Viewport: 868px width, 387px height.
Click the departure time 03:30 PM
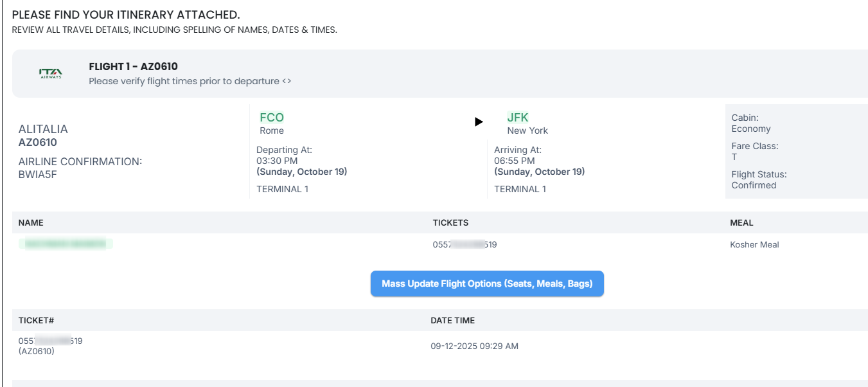click(x=277, y=161)
